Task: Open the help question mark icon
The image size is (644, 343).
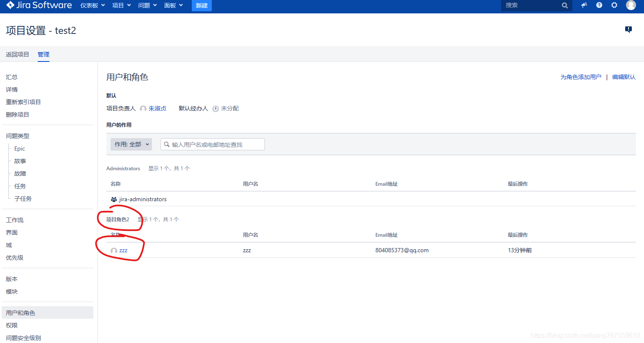Action: point(599,5)
